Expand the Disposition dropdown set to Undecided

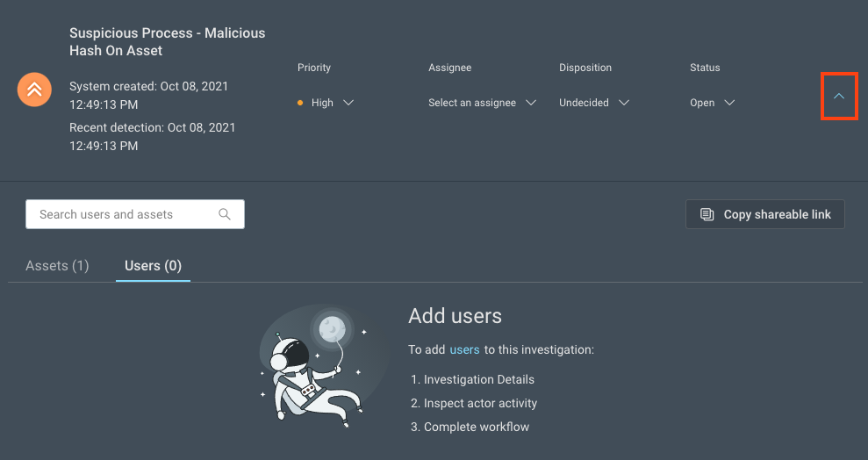593,103
